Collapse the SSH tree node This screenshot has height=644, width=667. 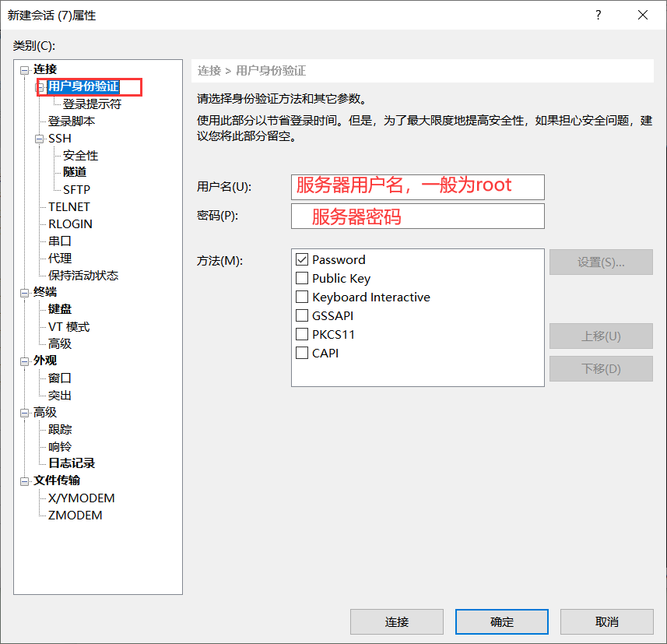click(40, 139)
